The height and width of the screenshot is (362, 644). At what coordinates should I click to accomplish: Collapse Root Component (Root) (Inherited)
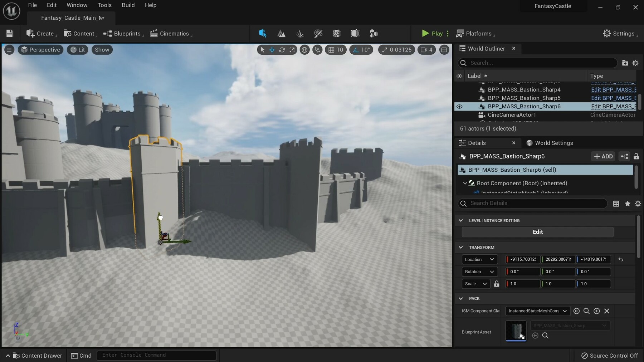[x=465, y=183]
